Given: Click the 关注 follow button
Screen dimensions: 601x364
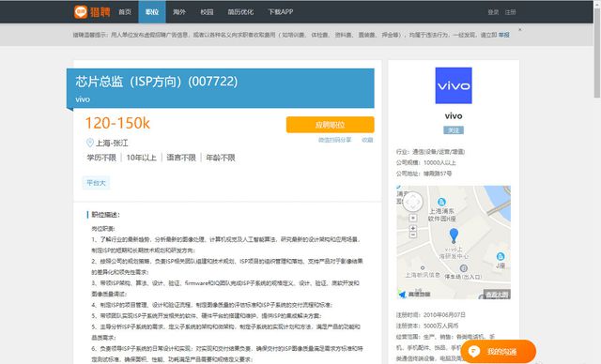Looking at the screenshot, I should pyautogui.click(x=454, y=130).
